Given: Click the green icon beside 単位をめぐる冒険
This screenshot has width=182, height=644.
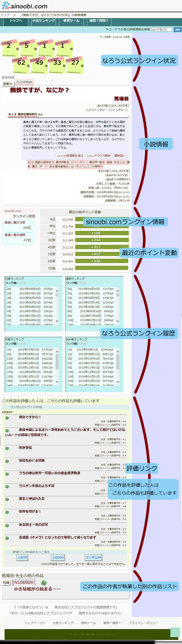Looking at the screenshot, I should click(7, 461).
